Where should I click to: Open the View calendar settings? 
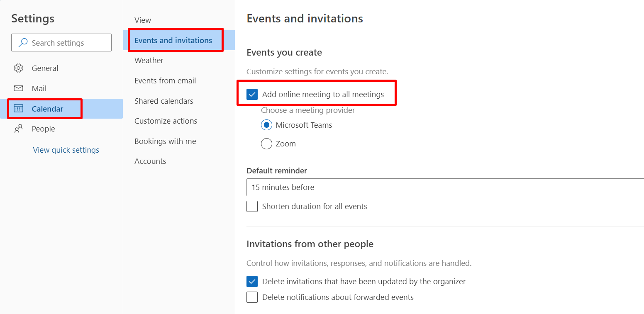[x=143, y=20]
